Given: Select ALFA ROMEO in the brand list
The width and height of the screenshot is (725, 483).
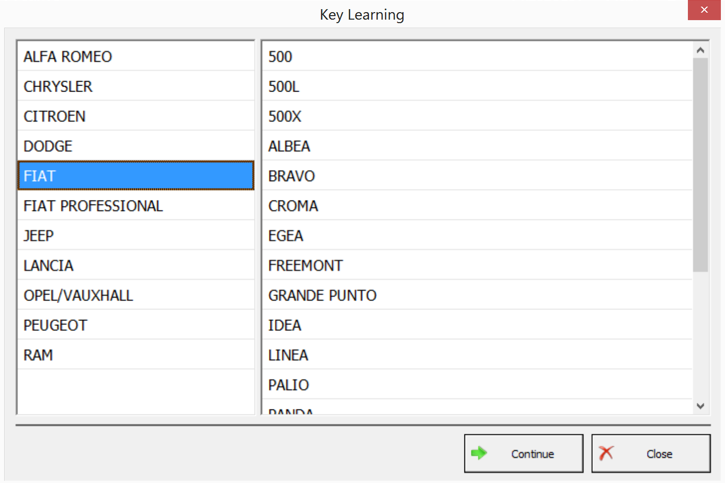Looking at the screenshot, I should [135, 56].
